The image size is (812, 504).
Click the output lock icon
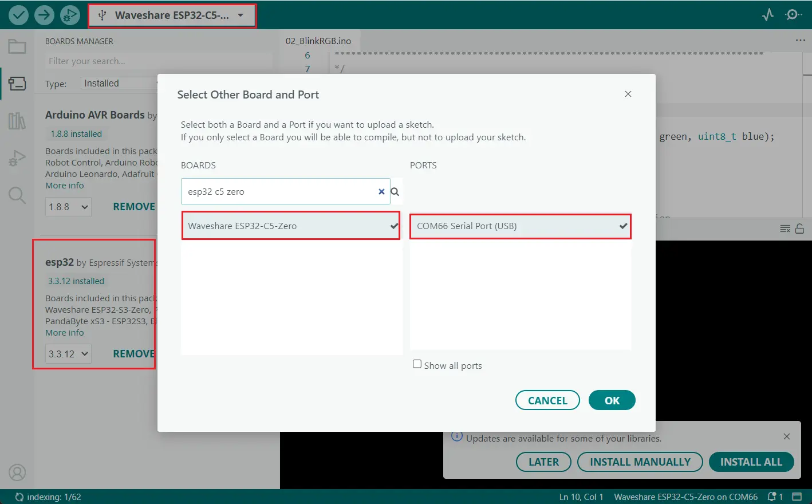(x=800, y=229)
